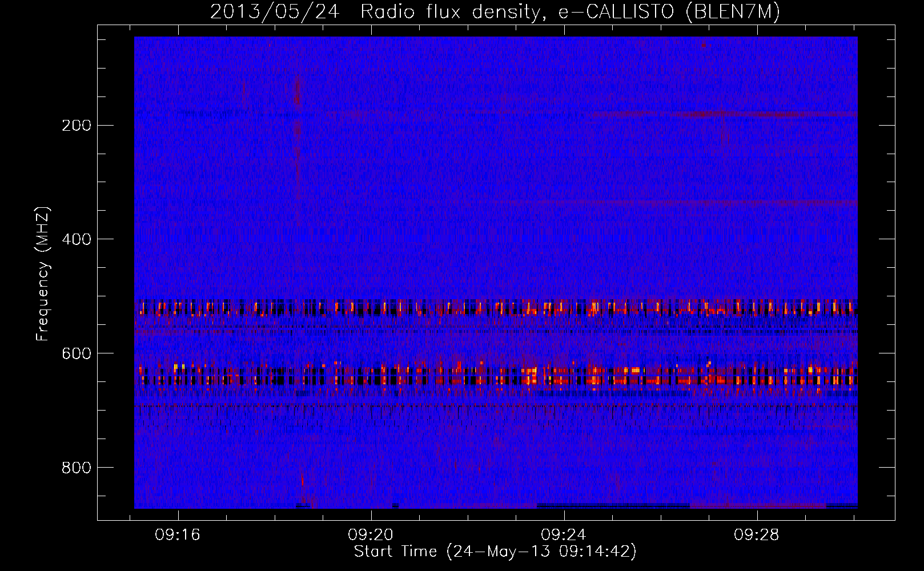Click the 09:28 time tick label
Screen dimensions: 924x571
pyautogui.click(x=757, y=535)
